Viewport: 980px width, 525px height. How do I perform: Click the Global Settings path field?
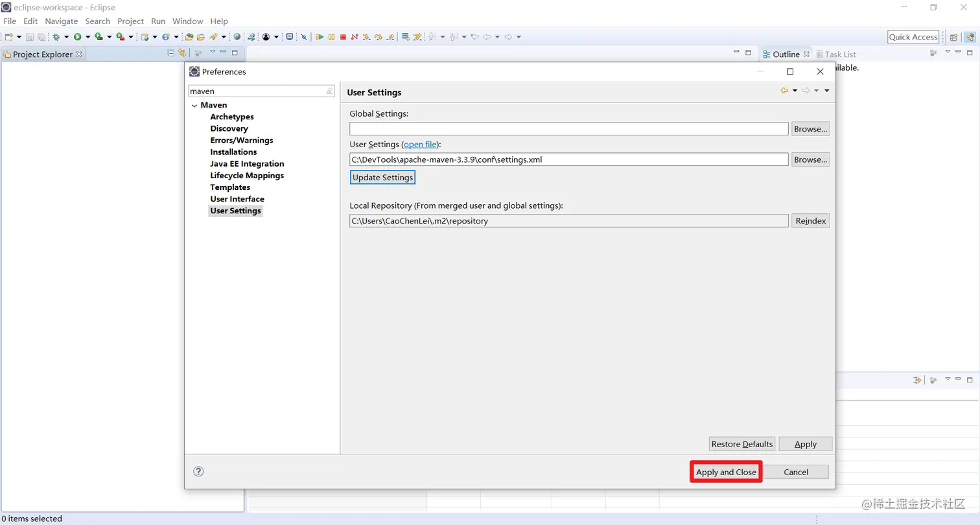(568, 129)
